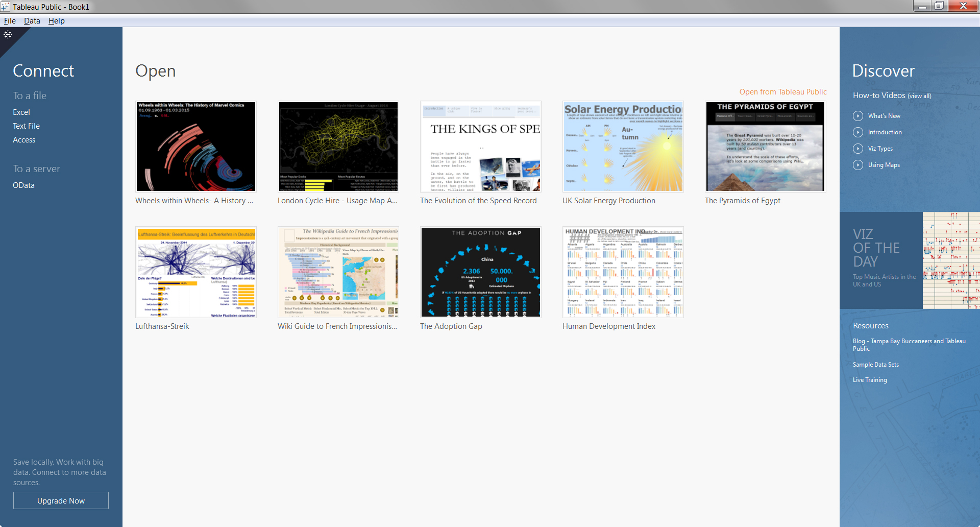Open the Live Training resource
Image resolution: width=980 pixels, height=527 pixels.
[870, 380]
